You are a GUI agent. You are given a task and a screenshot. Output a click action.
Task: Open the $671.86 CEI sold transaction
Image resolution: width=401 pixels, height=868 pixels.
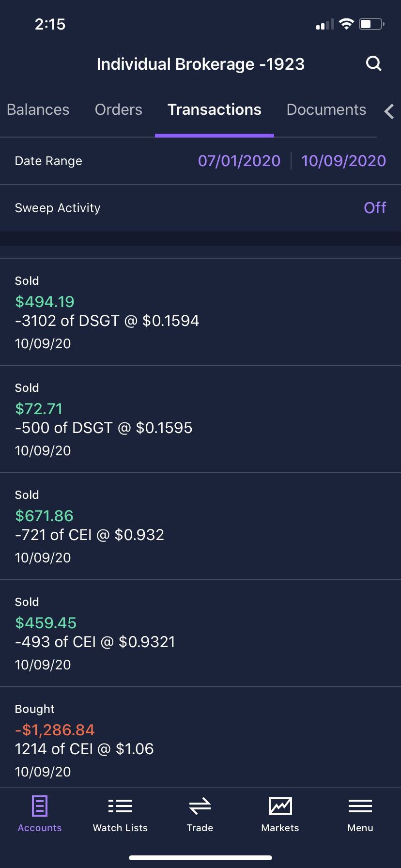click(x=200, y=526)
